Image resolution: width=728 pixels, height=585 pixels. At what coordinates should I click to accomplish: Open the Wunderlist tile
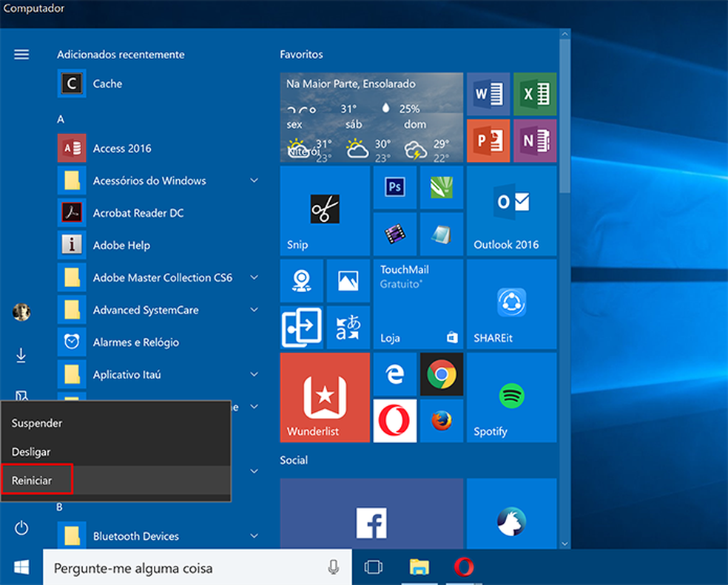click(x=324, y=397)
